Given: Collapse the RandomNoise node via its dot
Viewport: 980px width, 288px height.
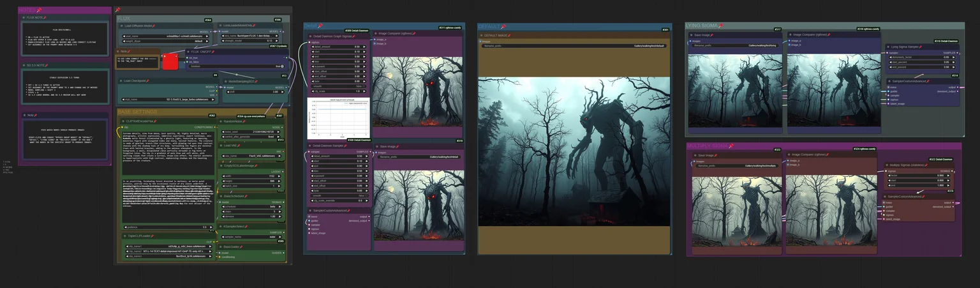Looking at the screenshot, I should point(220,121).
